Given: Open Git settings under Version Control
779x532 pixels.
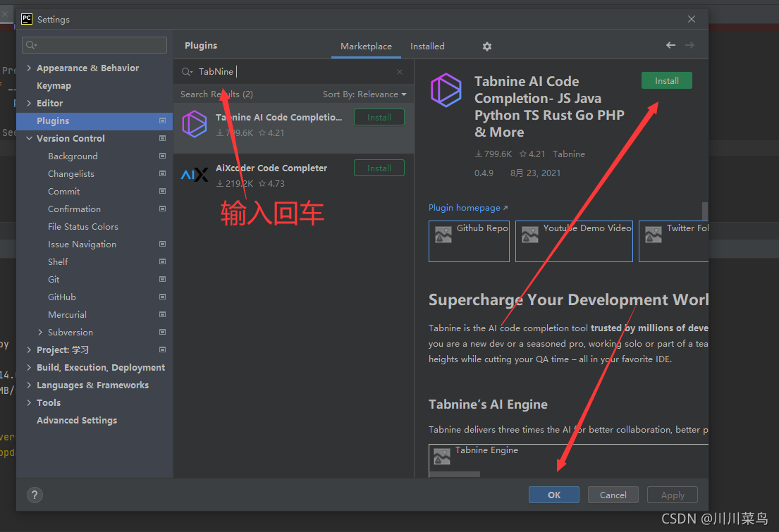Looking at the screenshot, I should [54, 279].
